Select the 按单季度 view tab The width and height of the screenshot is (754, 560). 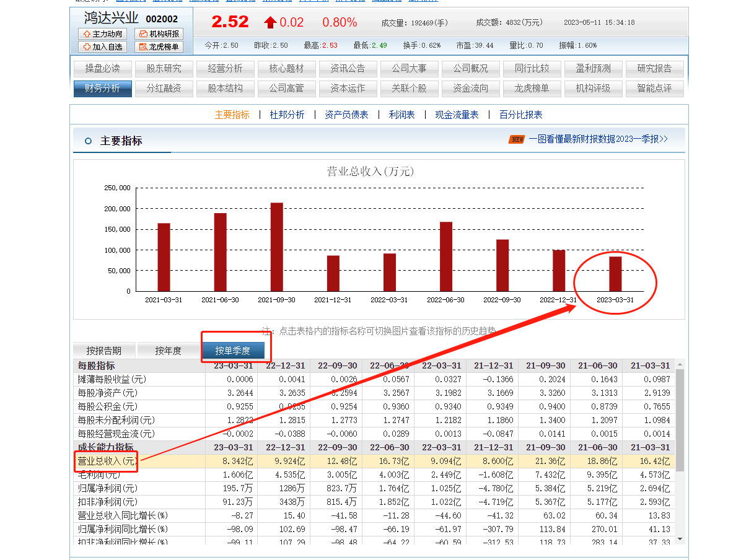(233, 351)
